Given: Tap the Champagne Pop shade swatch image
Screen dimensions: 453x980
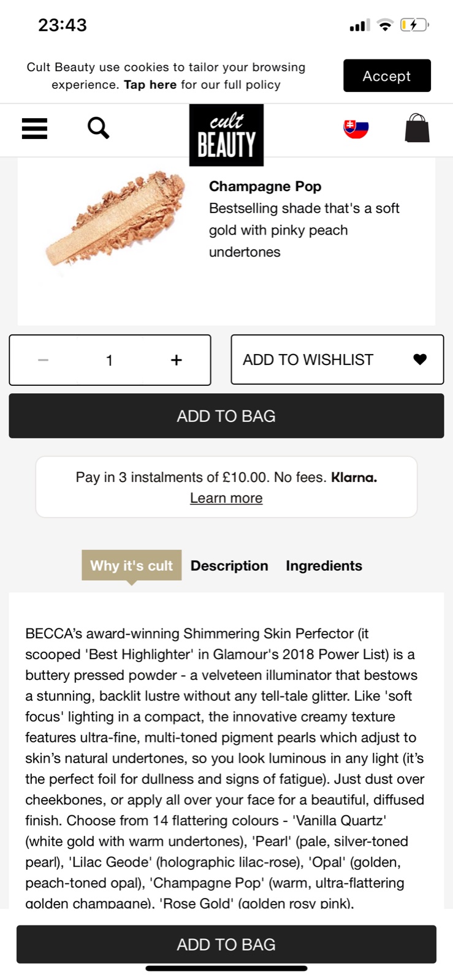Looking at the screenshot, I should [x=116, y=218].
